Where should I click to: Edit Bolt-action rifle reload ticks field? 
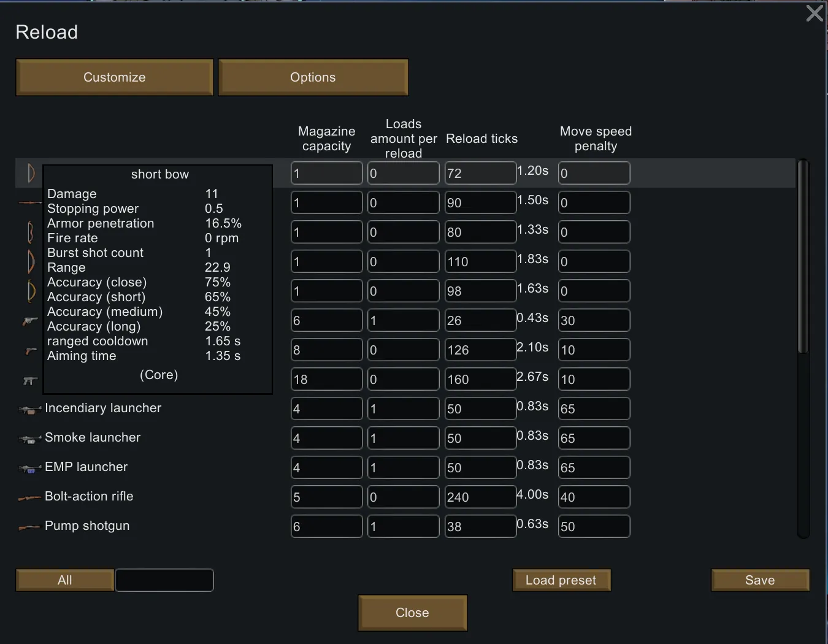(480, 497)
